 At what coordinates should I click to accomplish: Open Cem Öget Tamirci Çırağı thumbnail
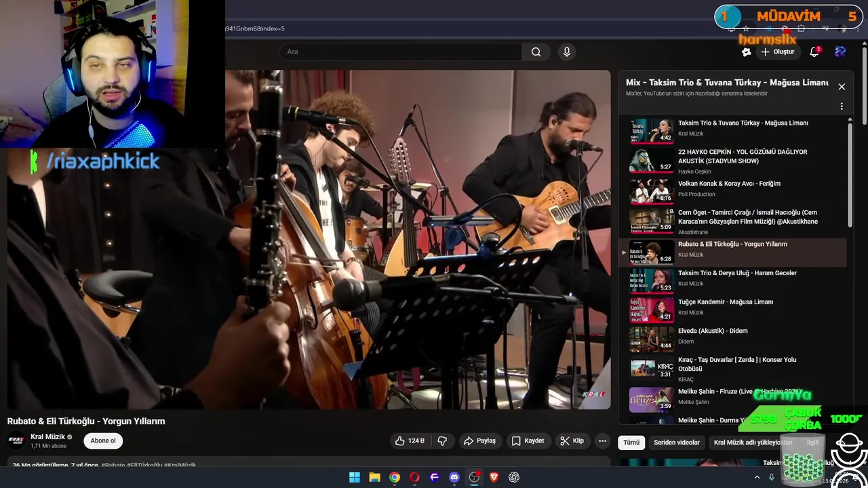652,220
